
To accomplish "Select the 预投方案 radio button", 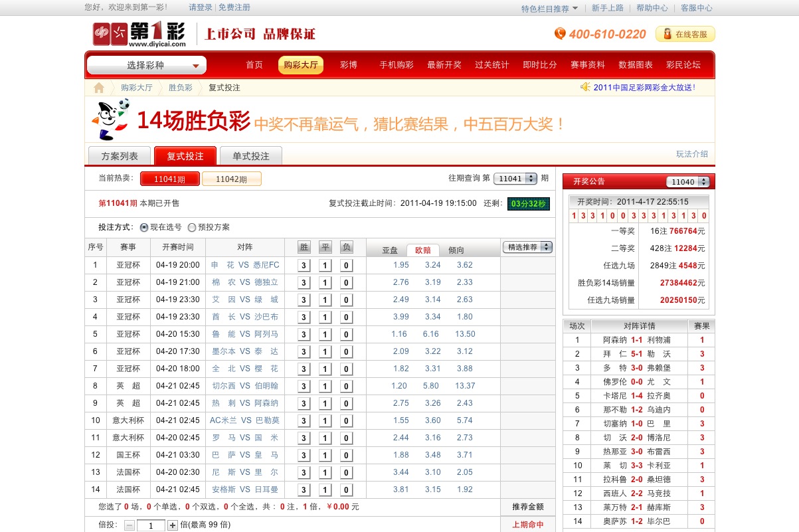I will (192, 227).
